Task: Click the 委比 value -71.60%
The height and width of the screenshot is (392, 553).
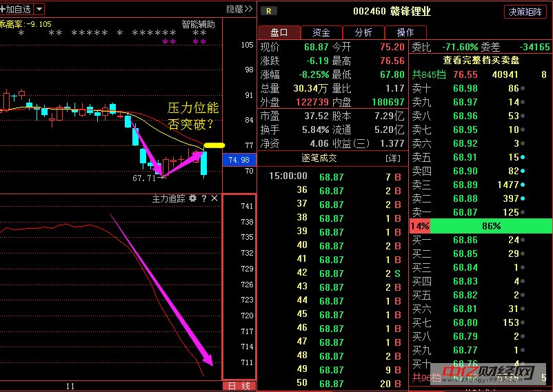Action: coord(460,47)
